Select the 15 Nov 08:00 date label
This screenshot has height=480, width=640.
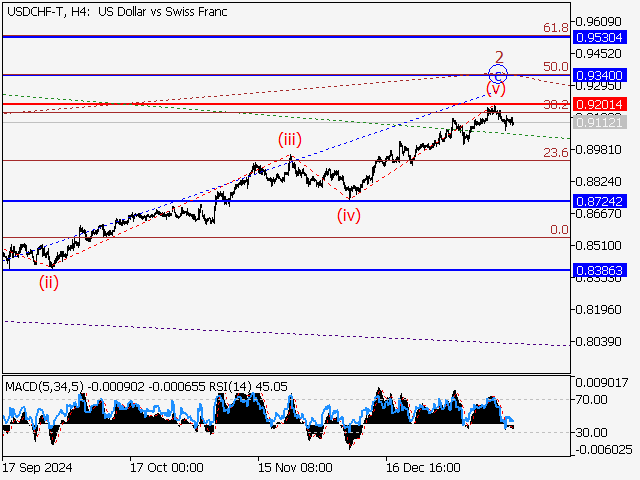click(295, 467)
